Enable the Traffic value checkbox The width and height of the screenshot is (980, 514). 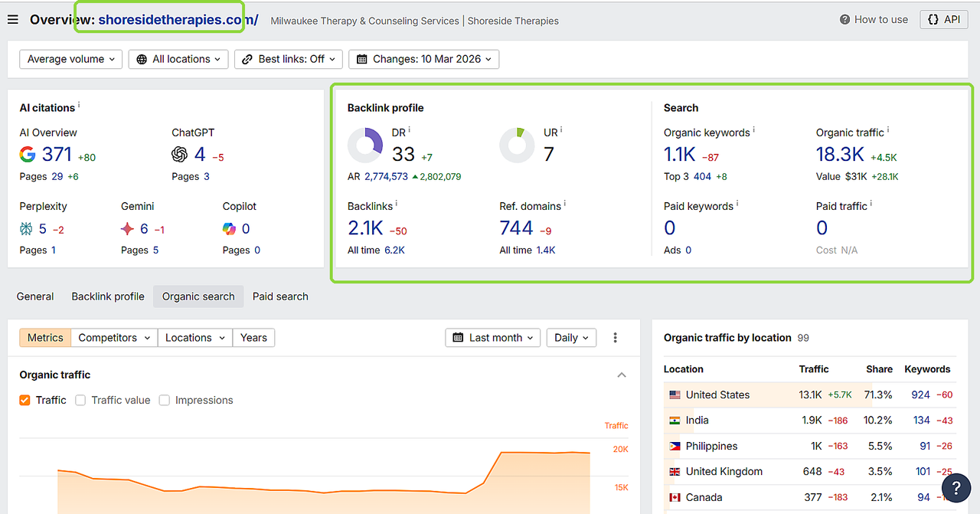tap(80, 400)
